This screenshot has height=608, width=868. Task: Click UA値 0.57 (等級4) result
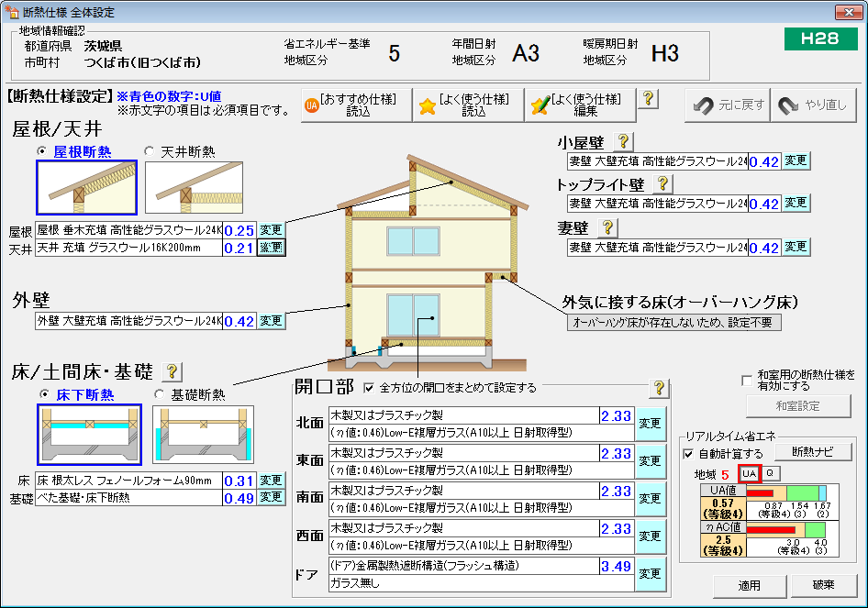coord(723,508)
